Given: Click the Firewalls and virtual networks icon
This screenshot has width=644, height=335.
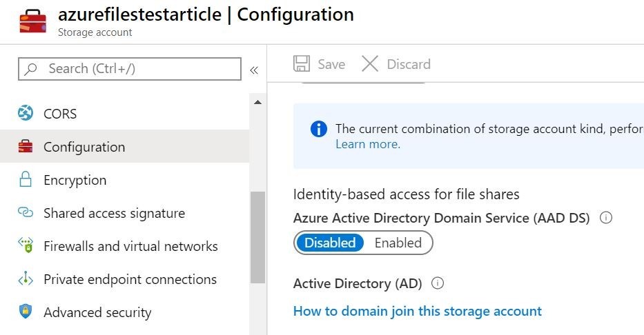Looking at the screenshot, I should [26, 245].
